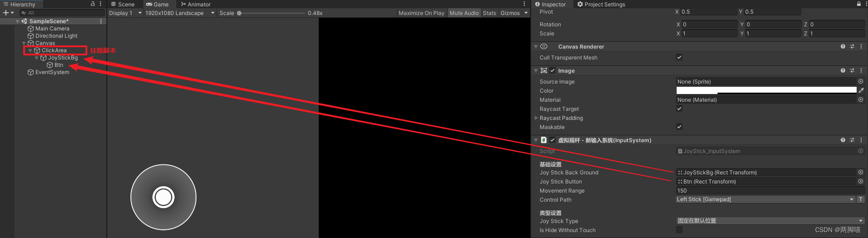The height and width of the screenshot is (238, 868).
Task: Click the Image component icon
Action: [544, 70]
